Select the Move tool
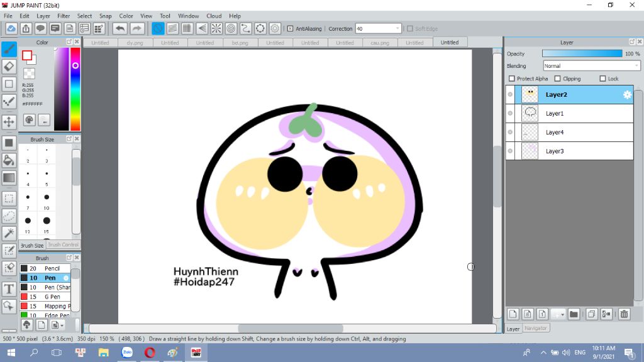 pyautogui.click(x=9, y=122)
